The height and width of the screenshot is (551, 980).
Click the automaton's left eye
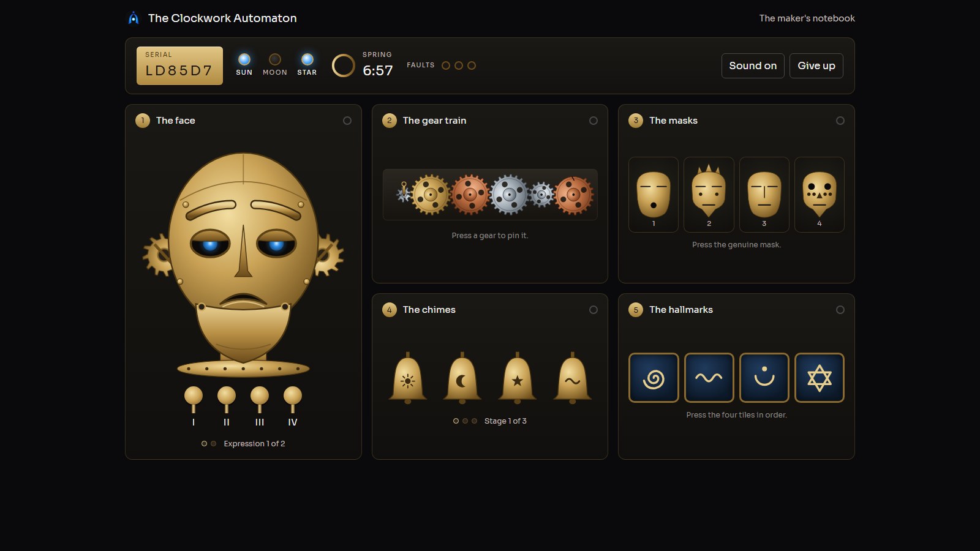(210, 244)
